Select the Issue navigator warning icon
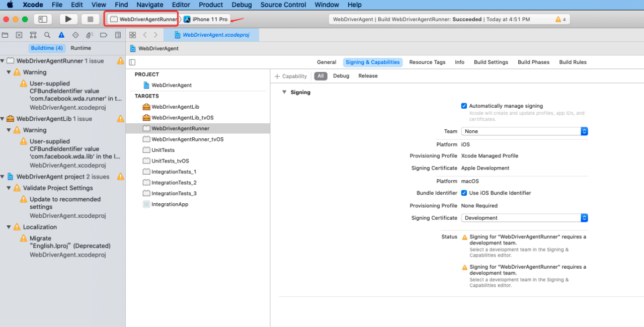644x327 pixels. click(x=61, y=35)
